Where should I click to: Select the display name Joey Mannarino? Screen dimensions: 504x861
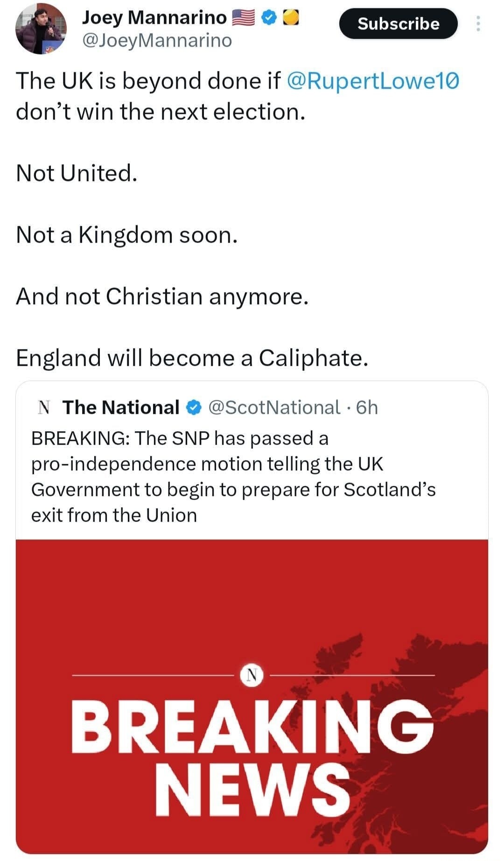coord(154,17)
